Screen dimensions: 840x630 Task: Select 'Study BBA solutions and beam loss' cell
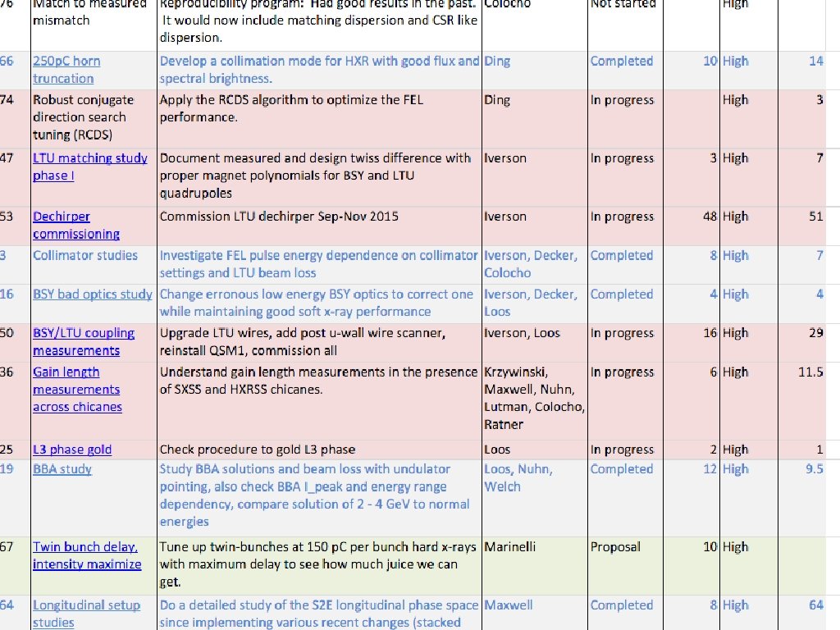(319, 498)
